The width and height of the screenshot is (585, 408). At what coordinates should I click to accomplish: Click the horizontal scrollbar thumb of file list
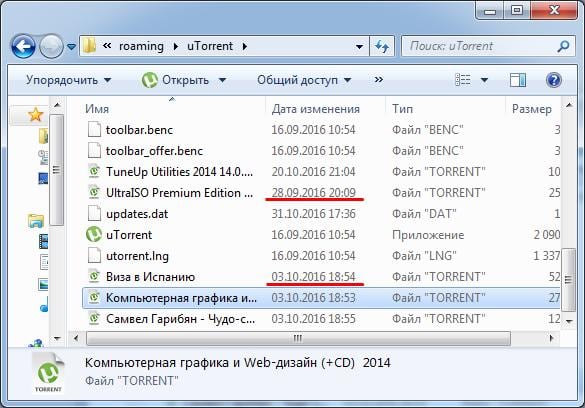tap(298, 339)
